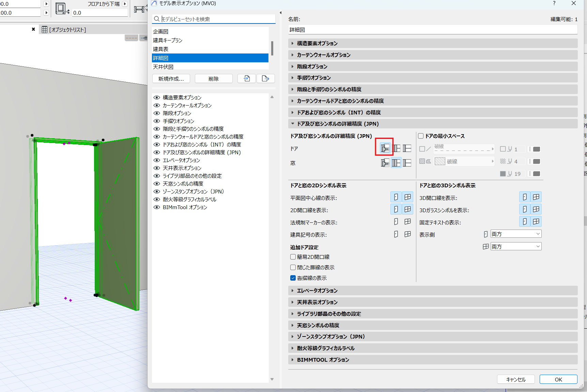Select the detailed symbol for ドア row
587x392 pixels.
click(x=385, y=148)
